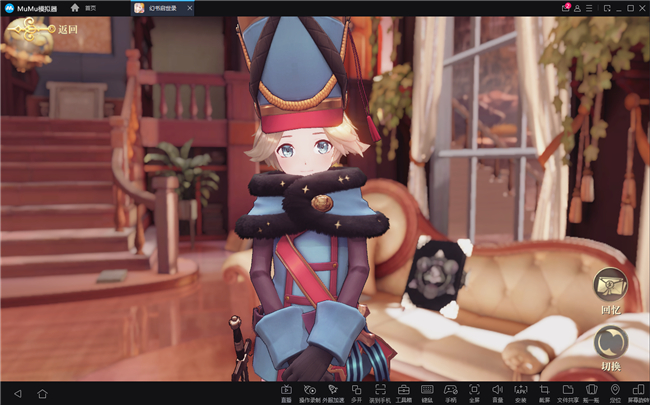Screen dimensions: 650x405
Task: Open 操作录制 operation recording
Action: [310, 393]
